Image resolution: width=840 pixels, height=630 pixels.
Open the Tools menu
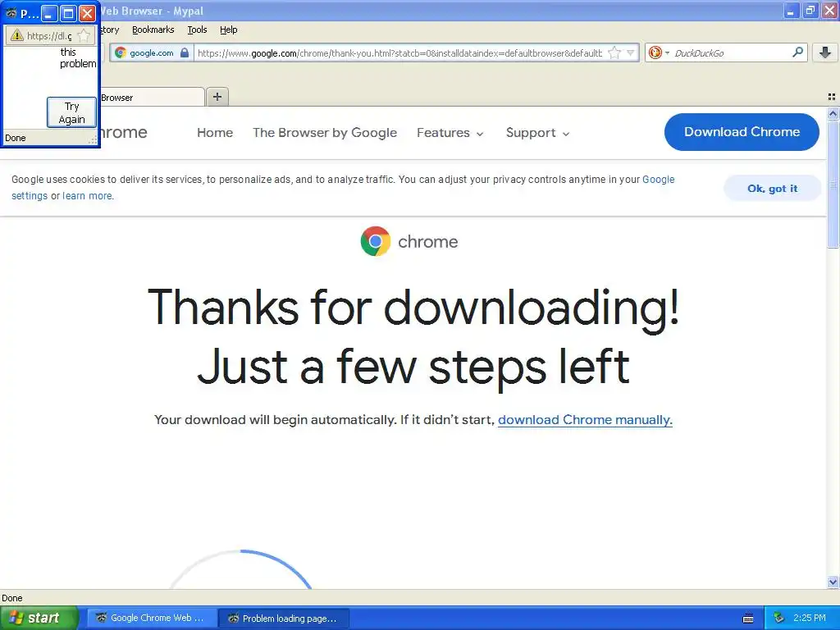click(x=197, y=30)
